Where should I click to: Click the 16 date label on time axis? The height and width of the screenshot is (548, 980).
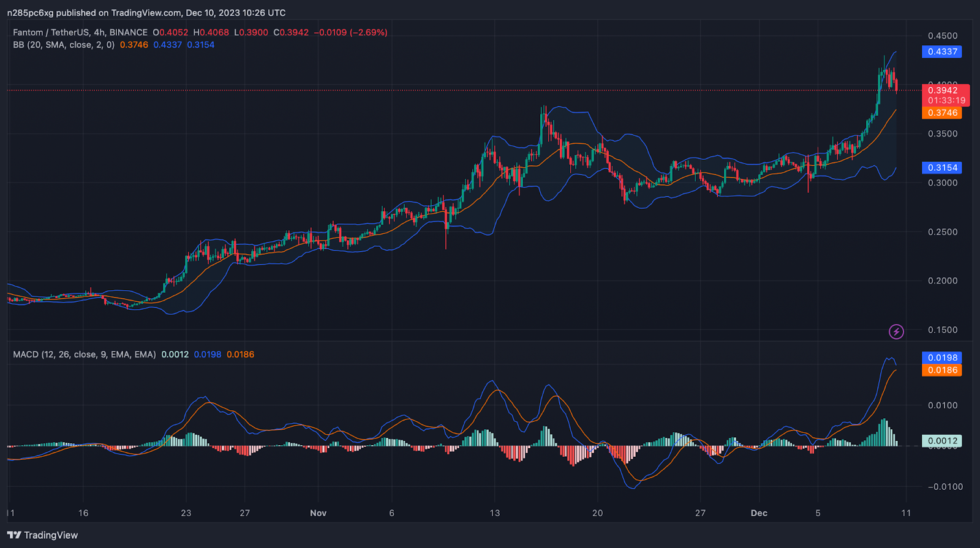83,513
